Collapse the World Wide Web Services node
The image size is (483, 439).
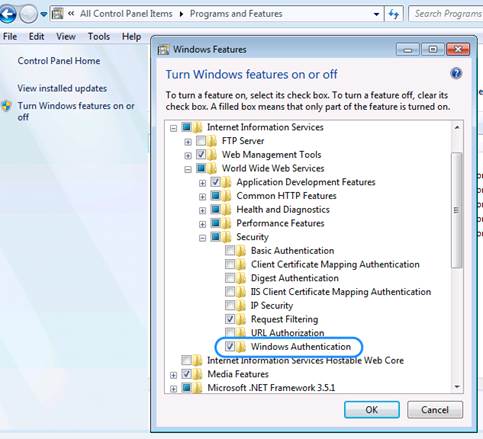(188, 169)
